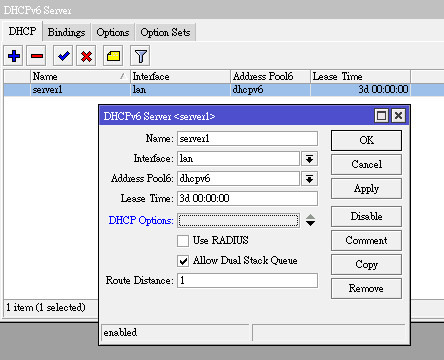Click the enabled status text in dialog
Screen dimensions: 444x360
[120, 332]
